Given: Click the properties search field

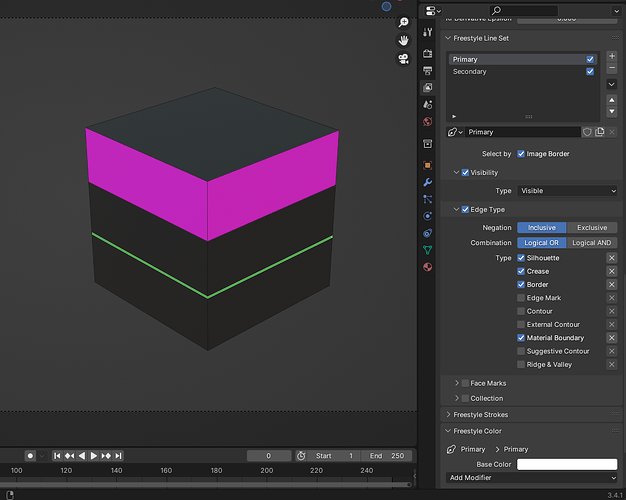Looking at the screenshot, I should [523, 10].
